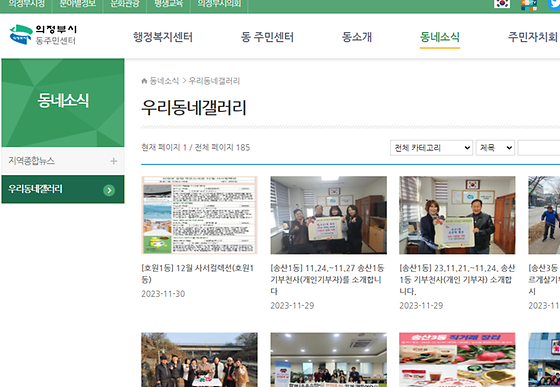The image size is (560, 387).
Task: Open the 송산3동 street cleaning photo thumbnail
Action: click(544, 215)
